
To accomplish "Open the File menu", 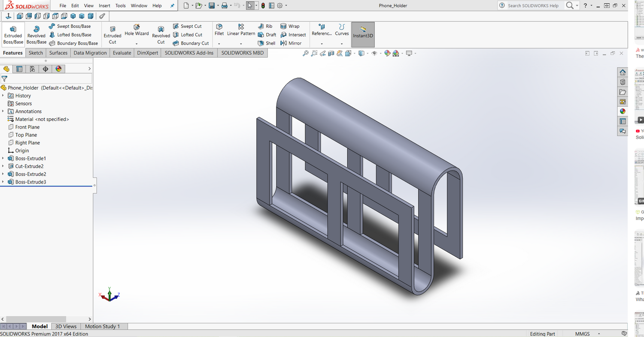I will [63, 6].
